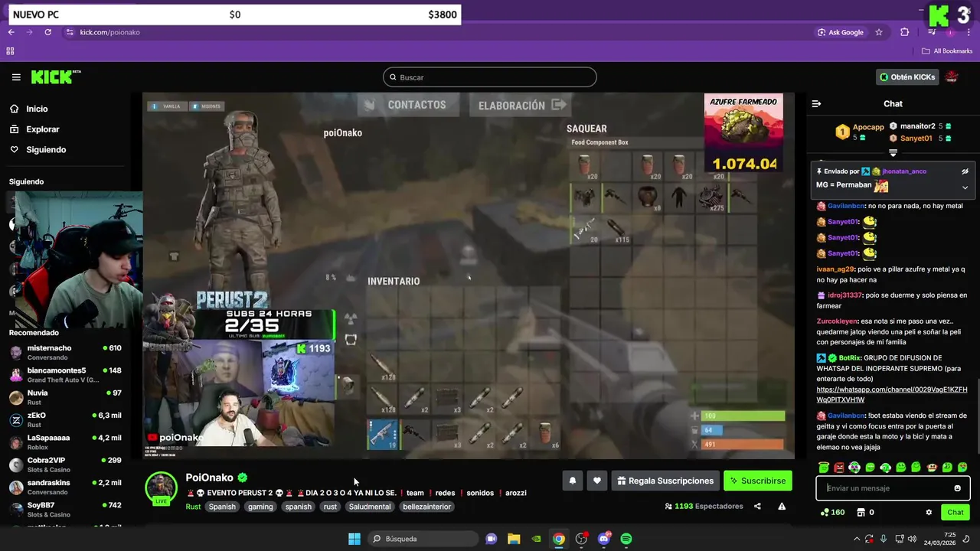Viewport: 980px width, 551px height.
Task: Open zEkO recommended channel
Action: [x=65, y=420]
